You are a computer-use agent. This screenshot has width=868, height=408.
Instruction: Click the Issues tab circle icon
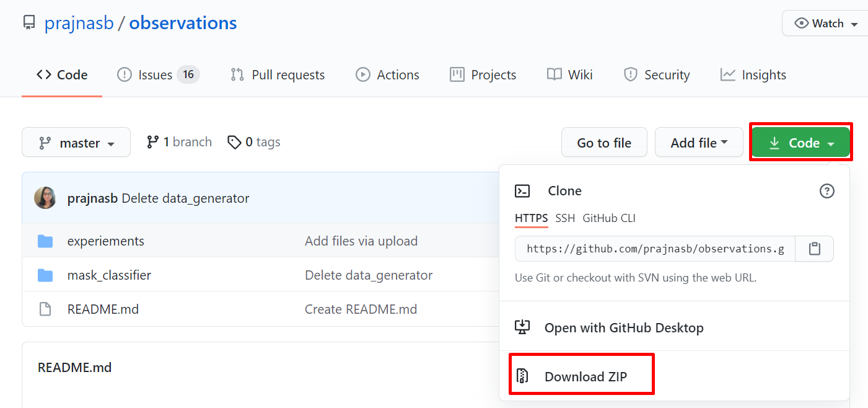(x=125, y=75)
